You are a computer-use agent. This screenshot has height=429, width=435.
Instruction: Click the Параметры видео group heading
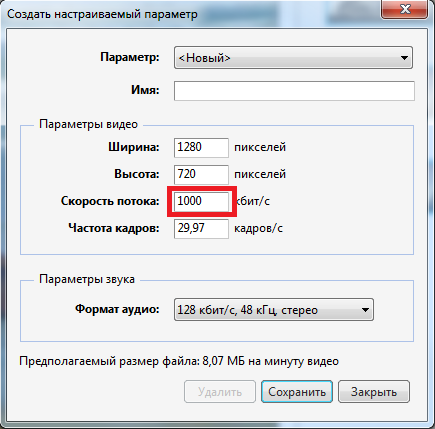coord(88,124)
